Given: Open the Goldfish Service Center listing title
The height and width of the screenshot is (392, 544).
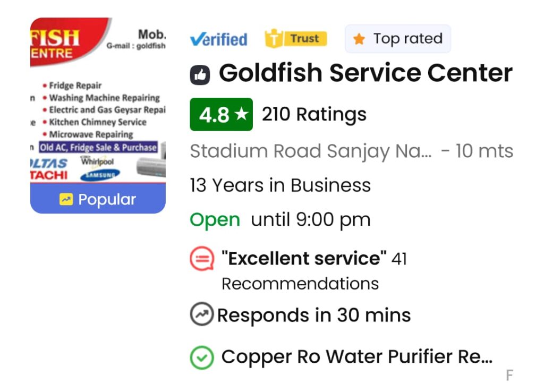Looking at the screenshot, I should 365,73.
